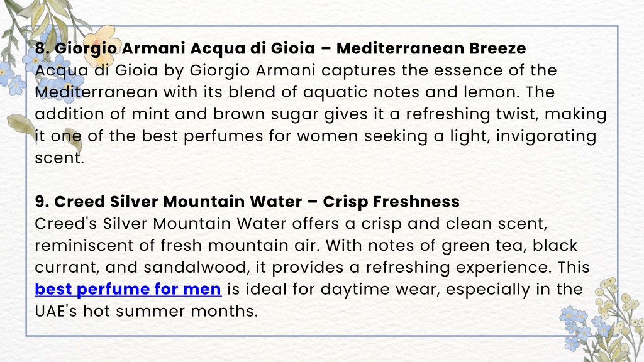This screenshot has height=362, width=644.
Task: Click the paragraph starting "Acqua di Gioia by"
Action: click(x=320, y=114)
